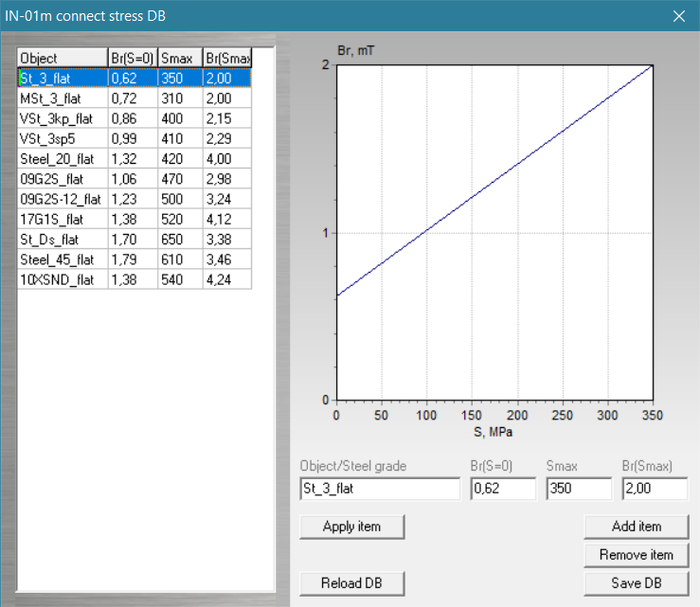The image size is (700, 607).
Task: Click the Smax input field
Action: (x=579, y=489)
